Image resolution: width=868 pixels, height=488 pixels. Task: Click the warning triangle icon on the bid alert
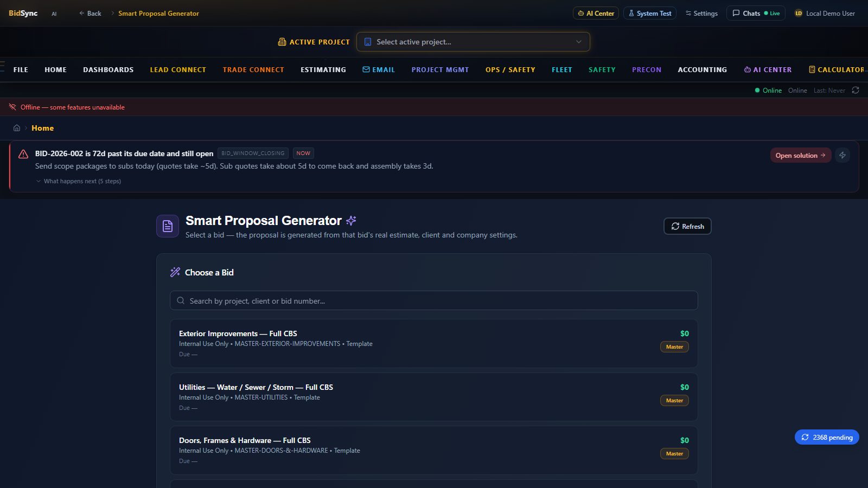[23, 154]
